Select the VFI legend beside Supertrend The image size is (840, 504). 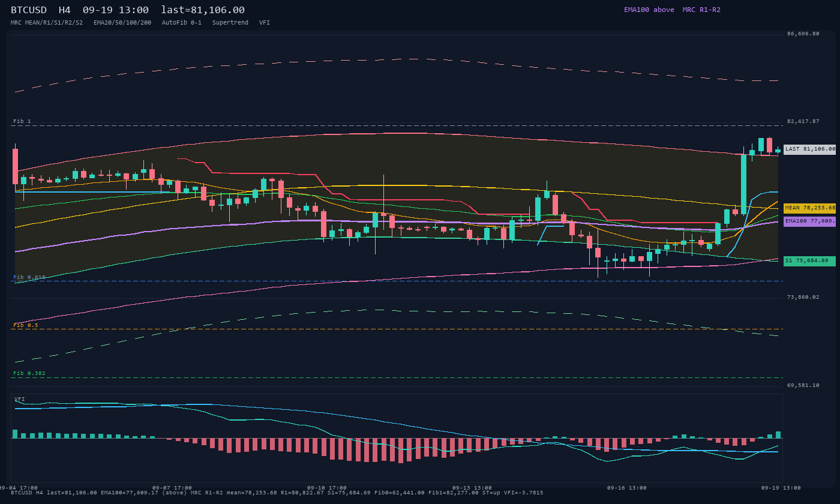click(x=265, y=23)
